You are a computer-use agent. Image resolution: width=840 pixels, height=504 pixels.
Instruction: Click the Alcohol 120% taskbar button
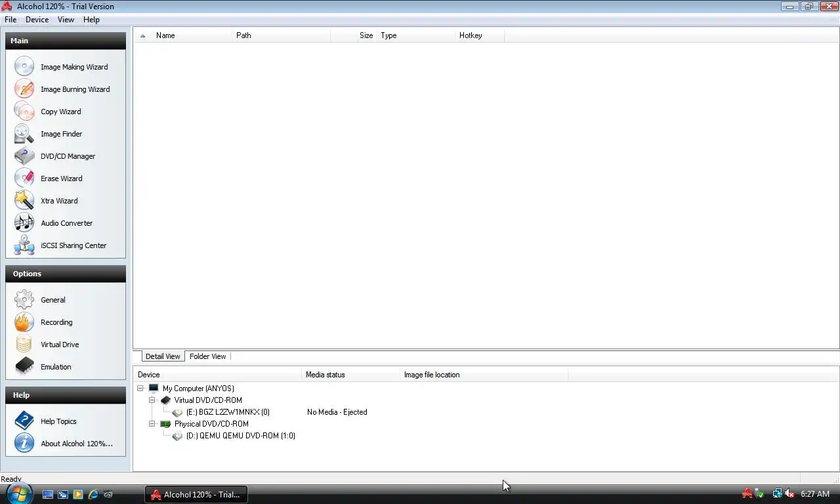click(x=196, y=494)
